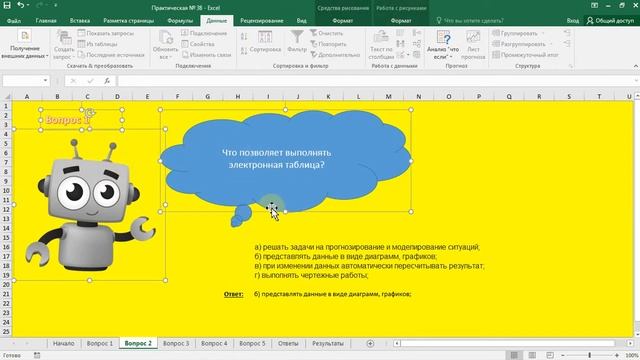Switch to the Вставка (Insert) tab

tap(80, 20)
